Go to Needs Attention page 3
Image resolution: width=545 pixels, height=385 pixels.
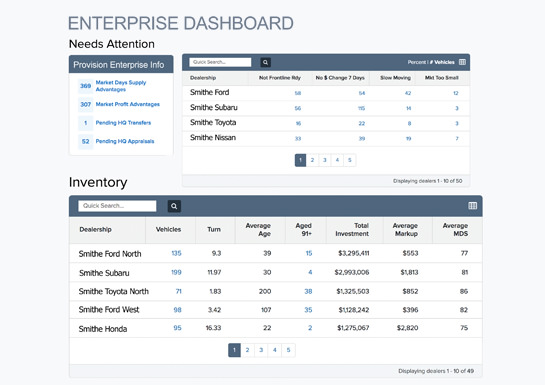tap(325, 160)
